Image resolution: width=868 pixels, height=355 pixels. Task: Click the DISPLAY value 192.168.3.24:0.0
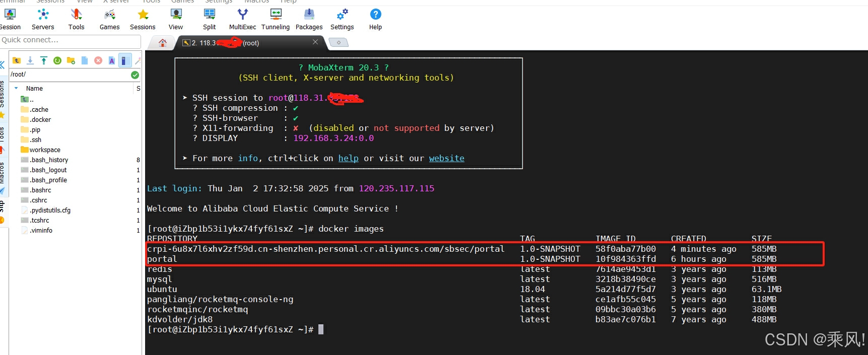tap(333, 138)
